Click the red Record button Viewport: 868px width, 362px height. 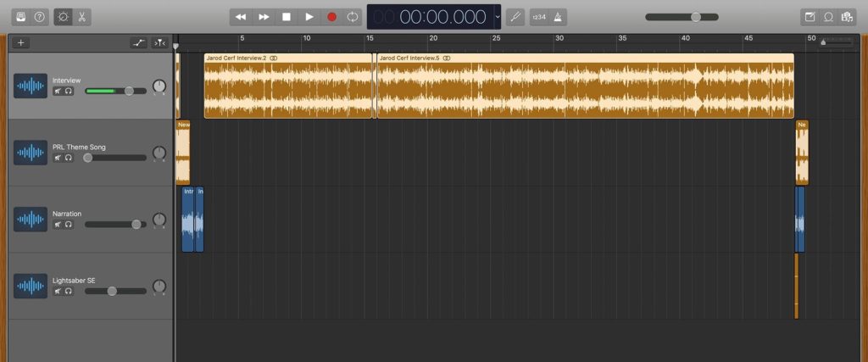(331, 17)
